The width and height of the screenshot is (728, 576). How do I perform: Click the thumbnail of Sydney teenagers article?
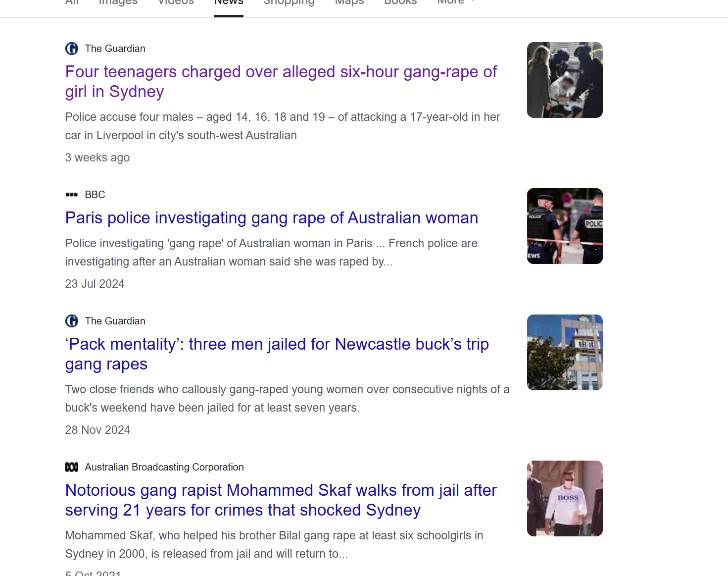point(565,80)
